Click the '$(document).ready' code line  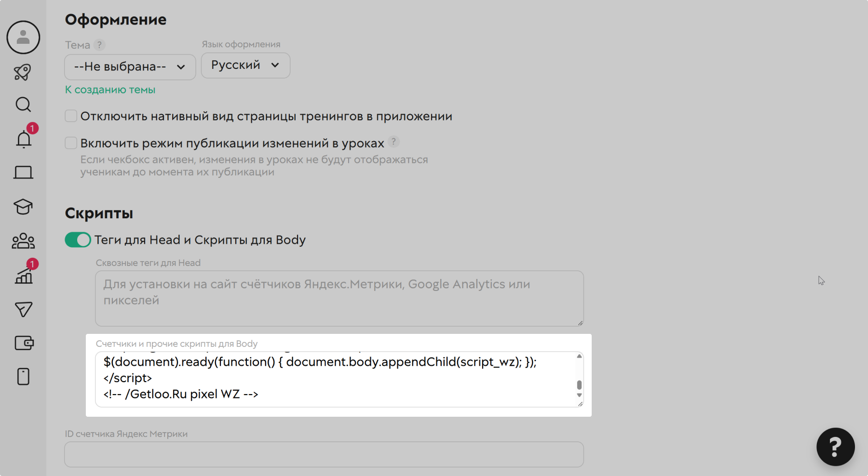[x=320, y=362]
